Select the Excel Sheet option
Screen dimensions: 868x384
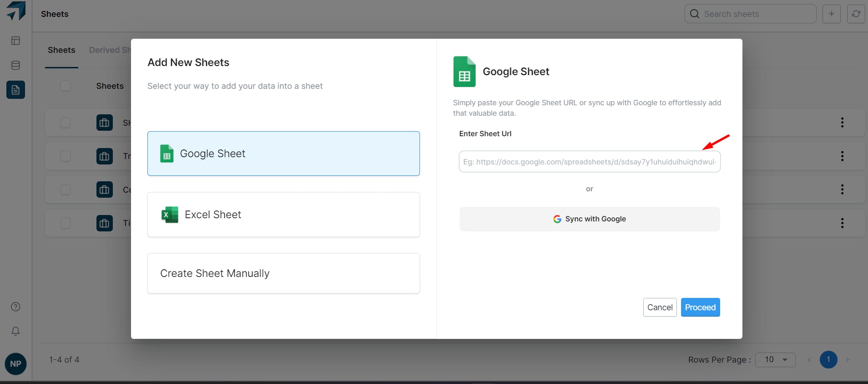tap(283, 215)
